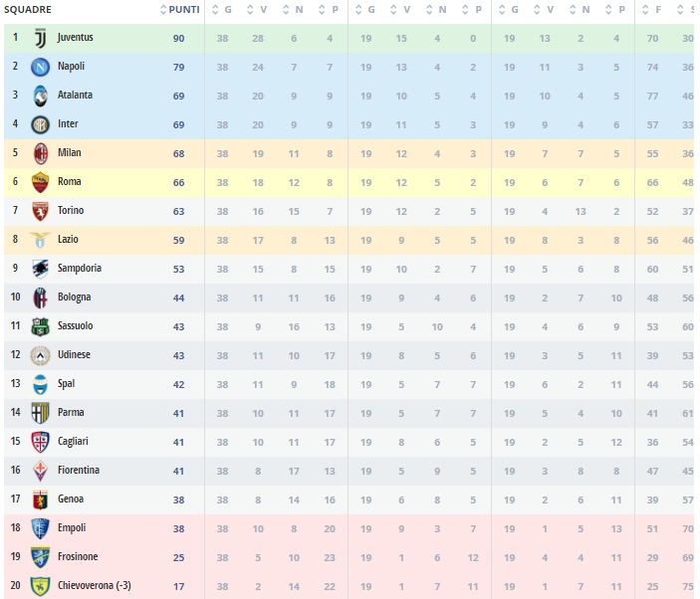This screenshot has width=700, height=599.
Task: Select the Lazio eagle badge
Action: [41, 240]
